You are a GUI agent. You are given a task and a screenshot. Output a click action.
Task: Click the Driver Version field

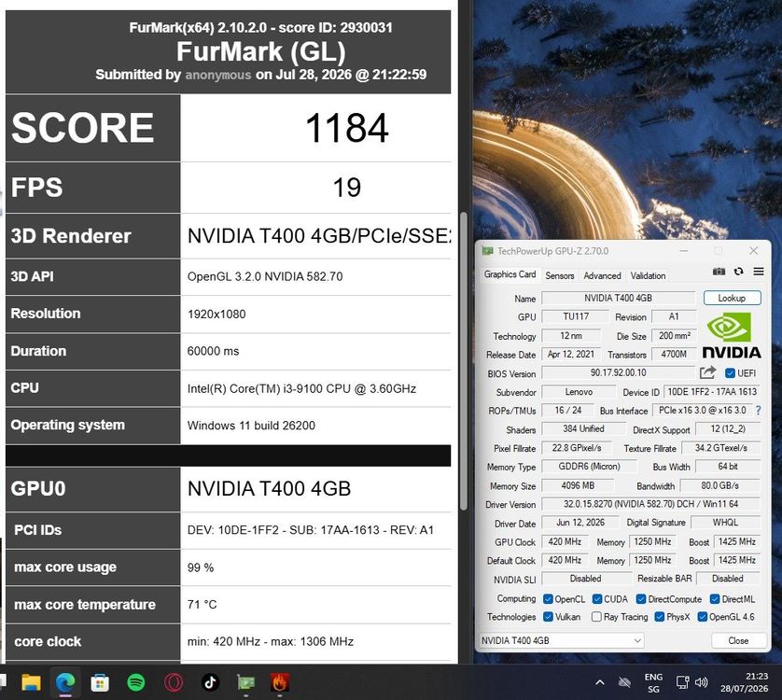click(x=650, y=504)
